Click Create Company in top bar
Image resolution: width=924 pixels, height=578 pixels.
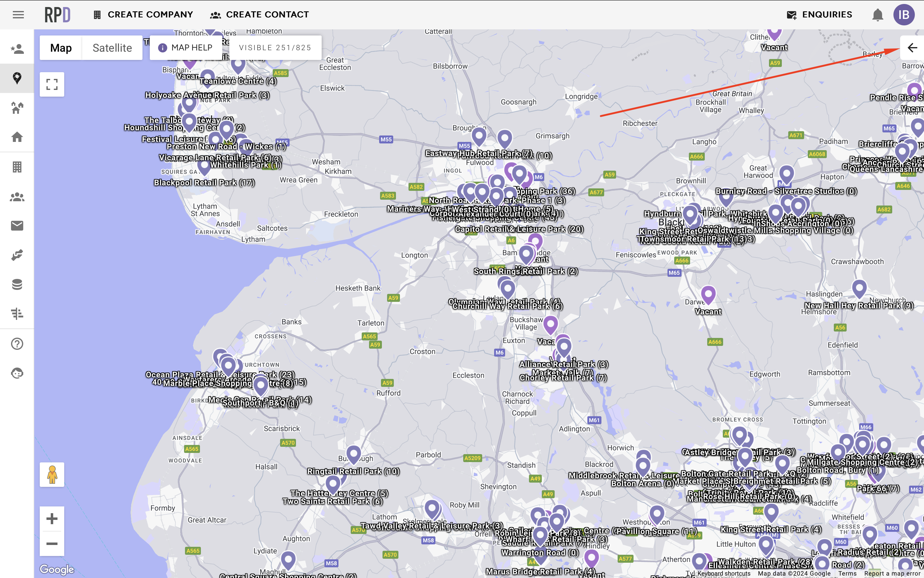pyautogui.click(x=143, y=15)
